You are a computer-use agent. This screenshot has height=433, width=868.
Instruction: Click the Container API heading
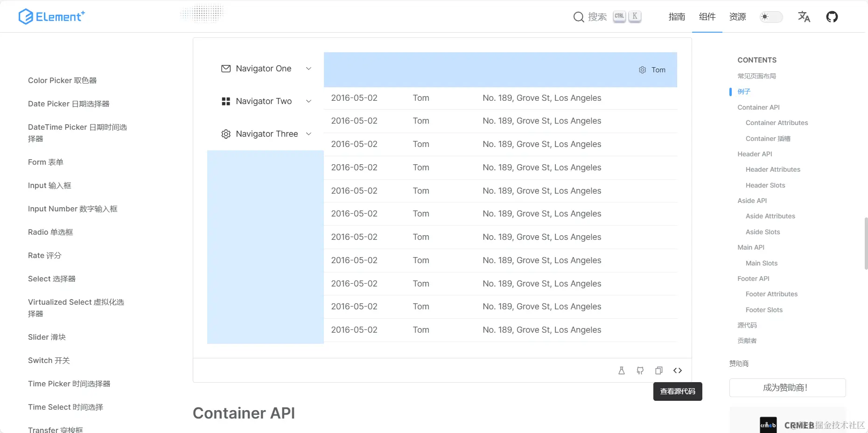[244, 413]
